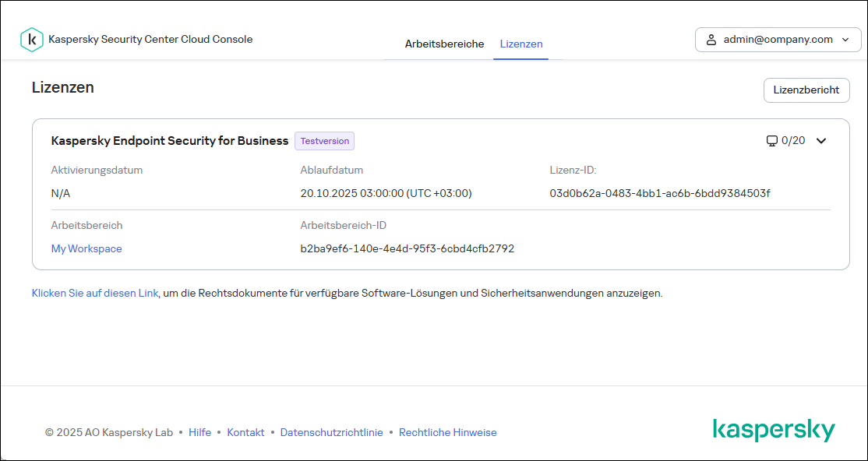The height and width of the screenshot is (461, 868).
Task: Click the kaspersky logo in the footer
Action: pos(774,429)
